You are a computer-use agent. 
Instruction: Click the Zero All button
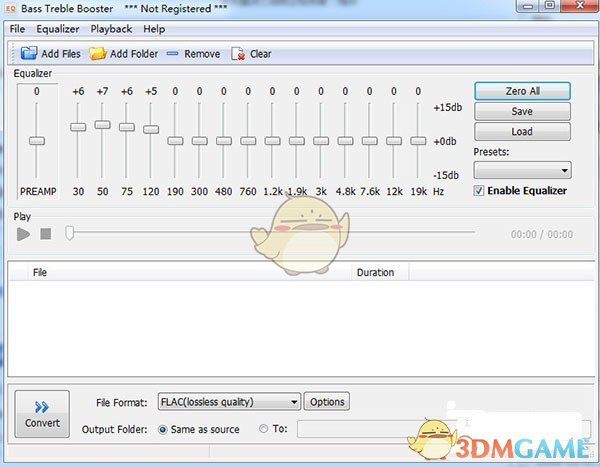tap(522, 91)
